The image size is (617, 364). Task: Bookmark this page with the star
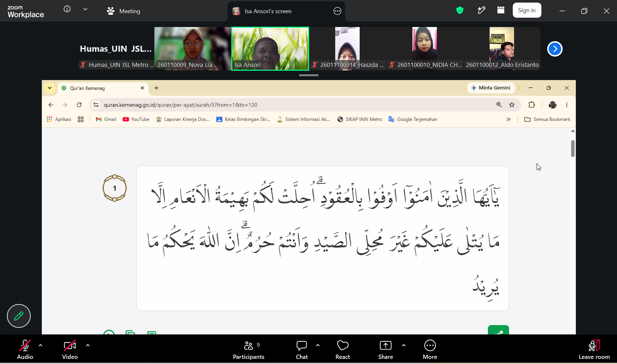[512, 105]
